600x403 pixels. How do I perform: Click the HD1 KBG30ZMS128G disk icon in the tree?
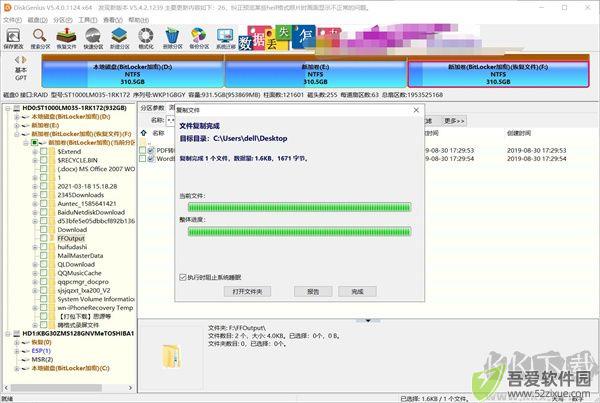pyautogui.click(x=17, y=334)
